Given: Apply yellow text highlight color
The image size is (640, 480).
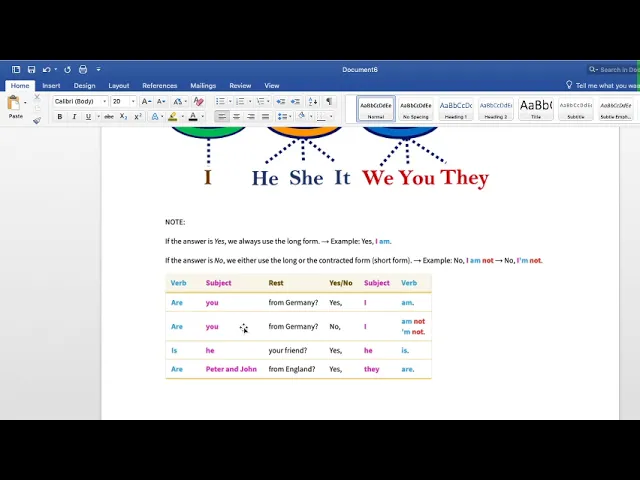Looking at the screenshot, I should [x=173, y=117].
